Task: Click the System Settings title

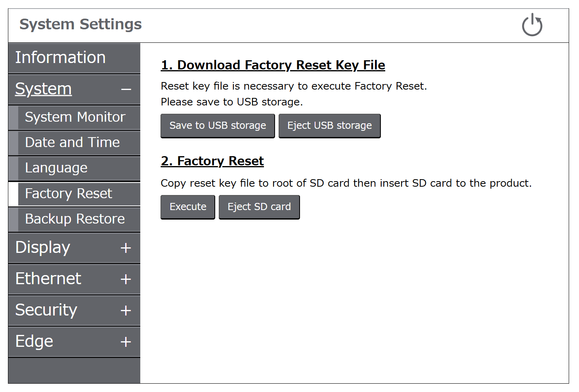Action: click(80, 24)
